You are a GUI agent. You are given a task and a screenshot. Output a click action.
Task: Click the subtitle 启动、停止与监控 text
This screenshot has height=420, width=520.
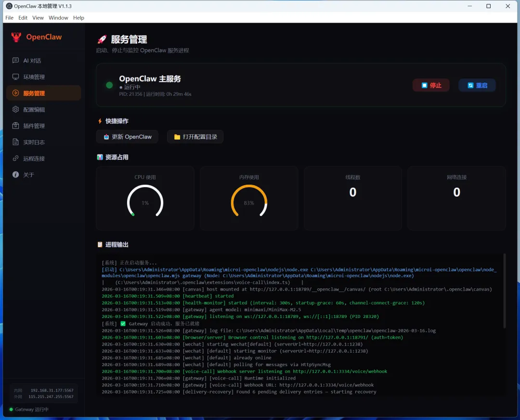click(143, 51)
